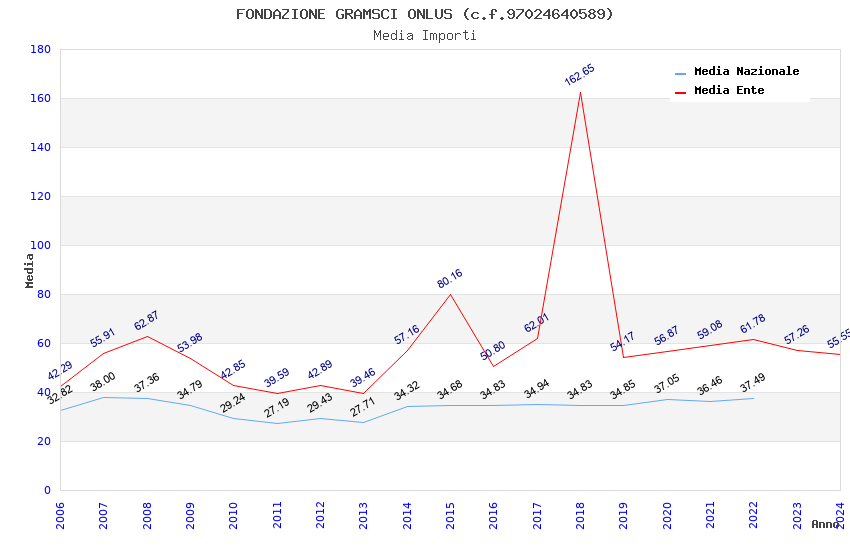This screenshot has height=550, width=850.
Task: Click the 50.80 data label
Action: [493, 350]
